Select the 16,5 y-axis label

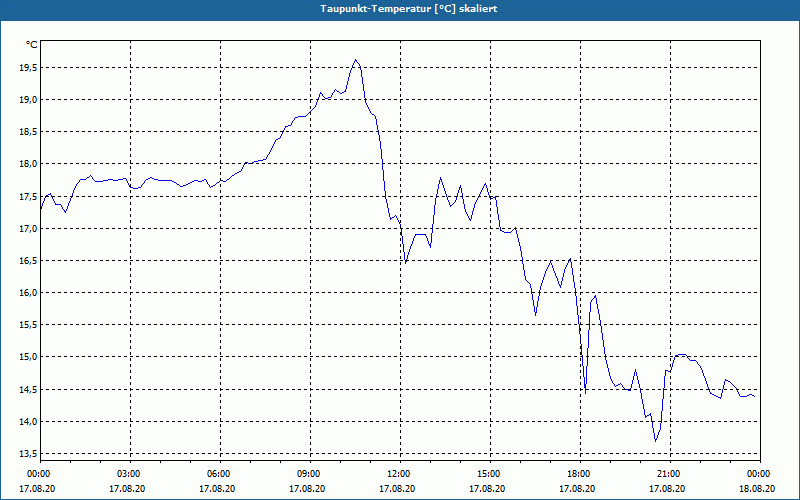[29, 261]
